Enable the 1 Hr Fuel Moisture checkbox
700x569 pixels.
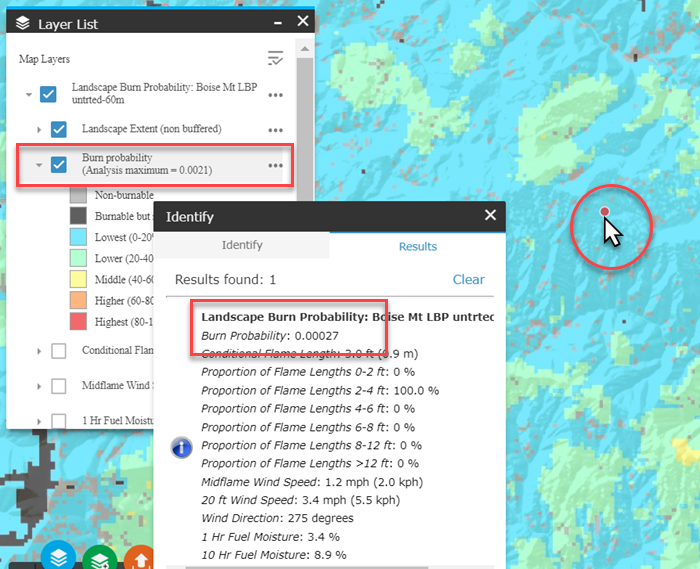[59, 421]
